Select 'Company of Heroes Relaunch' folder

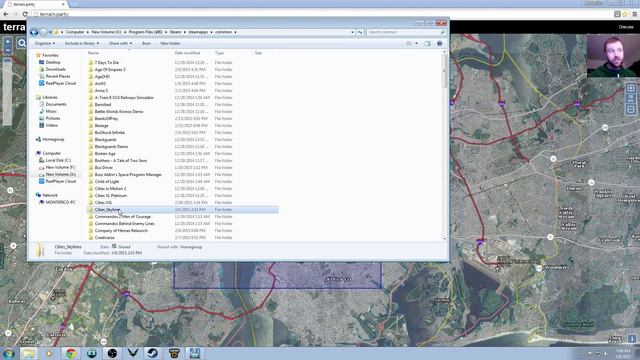coord(121,231)
